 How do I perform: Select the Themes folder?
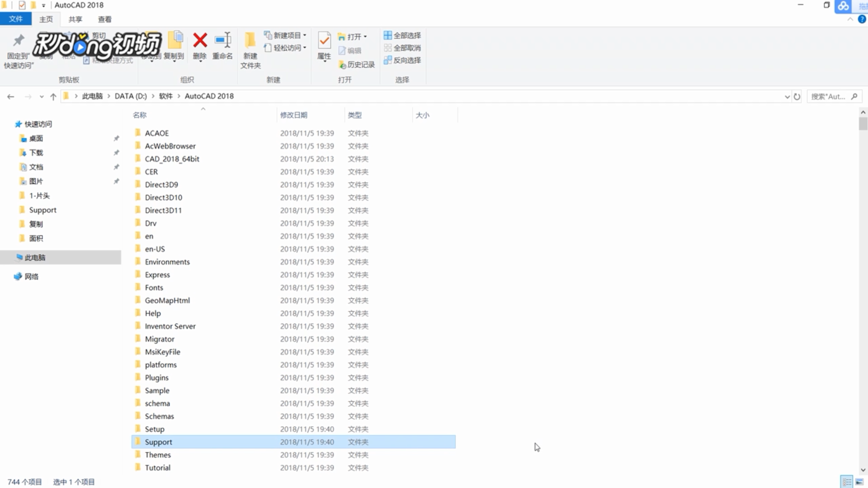pyautogui.click(x=293, y=455)
